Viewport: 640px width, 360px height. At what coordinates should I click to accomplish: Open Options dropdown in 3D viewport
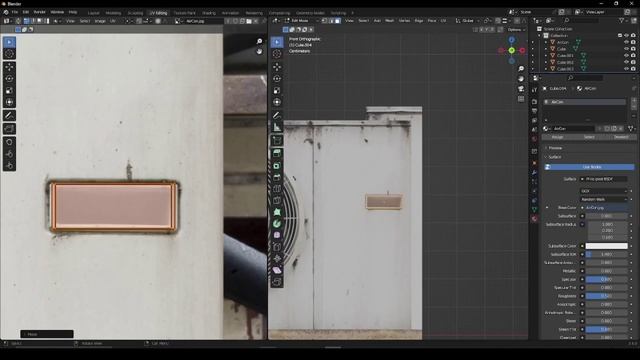click(x=516, y=30)
